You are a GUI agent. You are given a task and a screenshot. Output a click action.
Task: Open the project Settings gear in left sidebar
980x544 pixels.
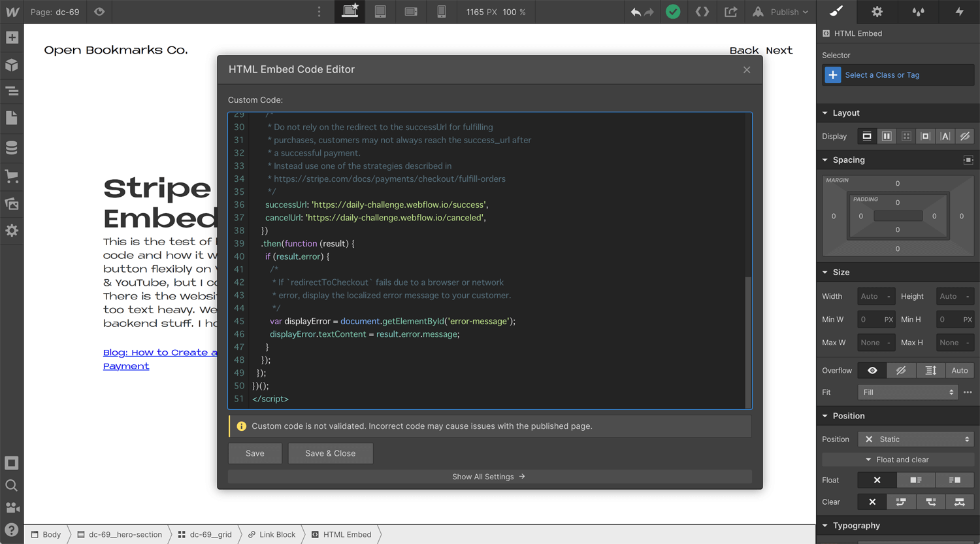coord(12,231)
